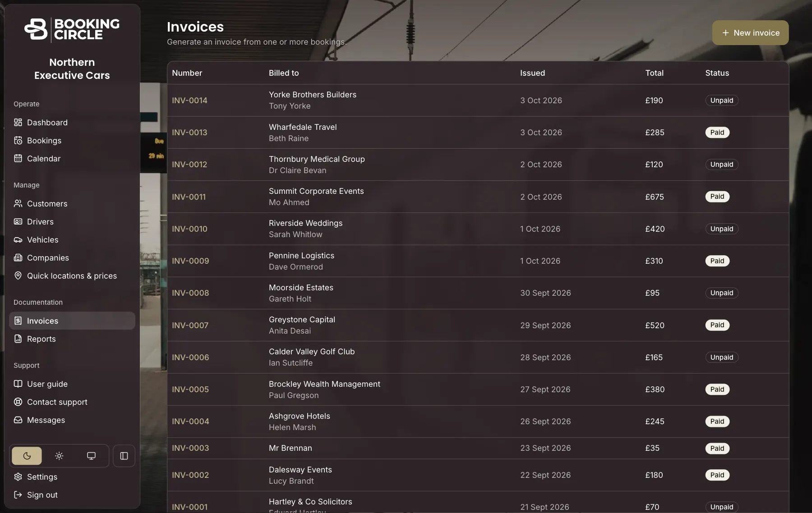The height and width of the screenshot is (513, 812).
Task: Click the Sign out arrow icon
Action: click(18, 495)
